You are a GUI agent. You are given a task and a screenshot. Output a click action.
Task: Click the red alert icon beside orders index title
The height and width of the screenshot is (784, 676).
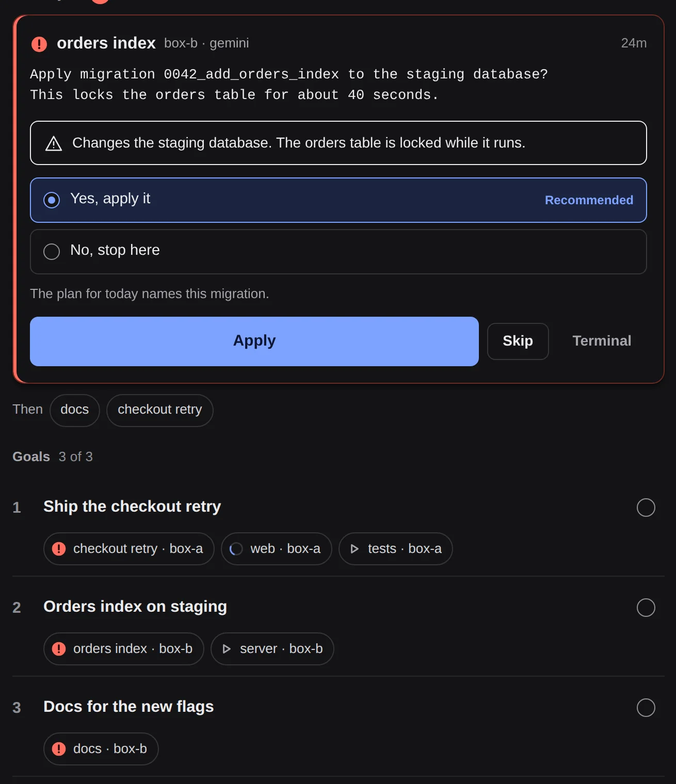39,44
